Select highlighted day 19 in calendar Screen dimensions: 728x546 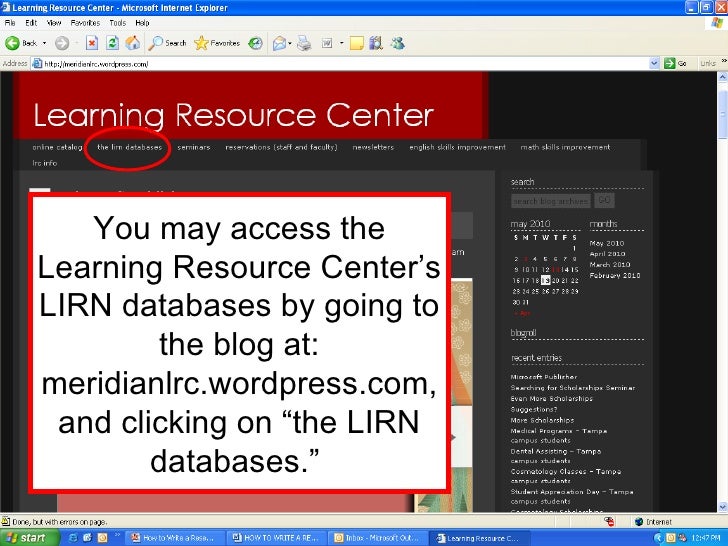pos(546,280)
